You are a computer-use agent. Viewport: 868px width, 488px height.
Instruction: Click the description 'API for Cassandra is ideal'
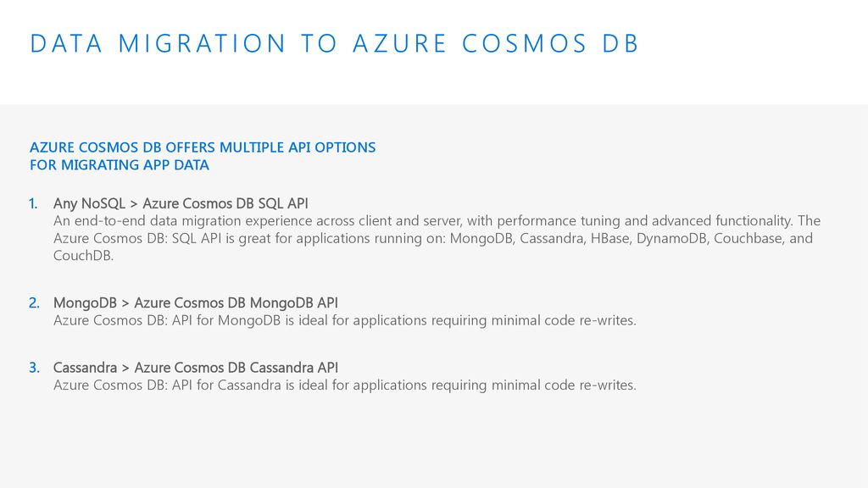coord(344,385)
